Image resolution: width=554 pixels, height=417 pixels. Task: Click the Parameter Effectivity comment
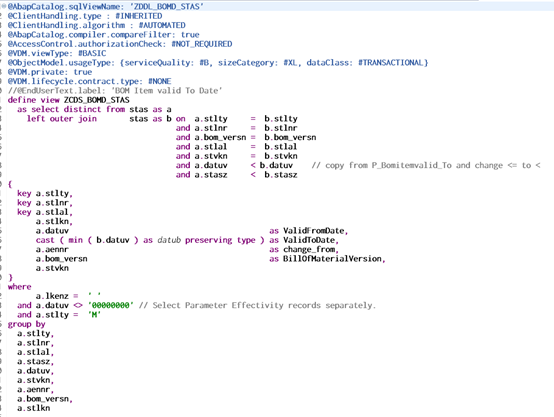pos(257,305)
